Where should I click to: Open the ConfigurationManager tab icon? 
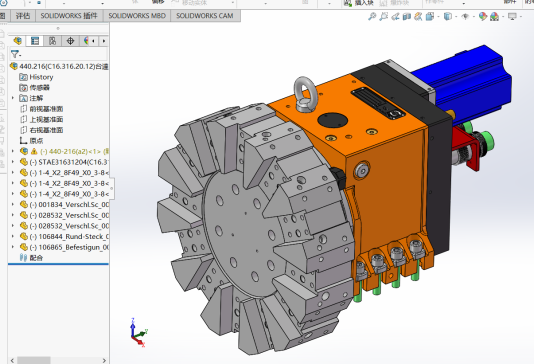52,41
